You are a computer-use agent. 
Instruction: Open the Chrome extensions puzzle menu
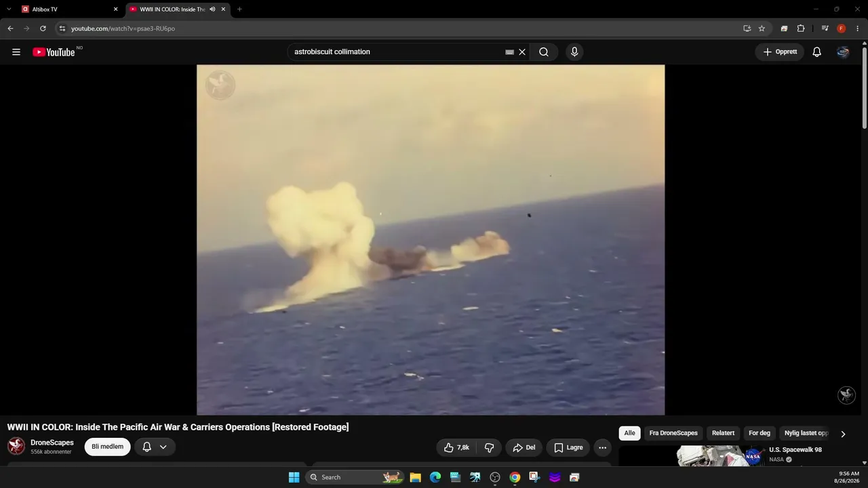tap(801, 28)
